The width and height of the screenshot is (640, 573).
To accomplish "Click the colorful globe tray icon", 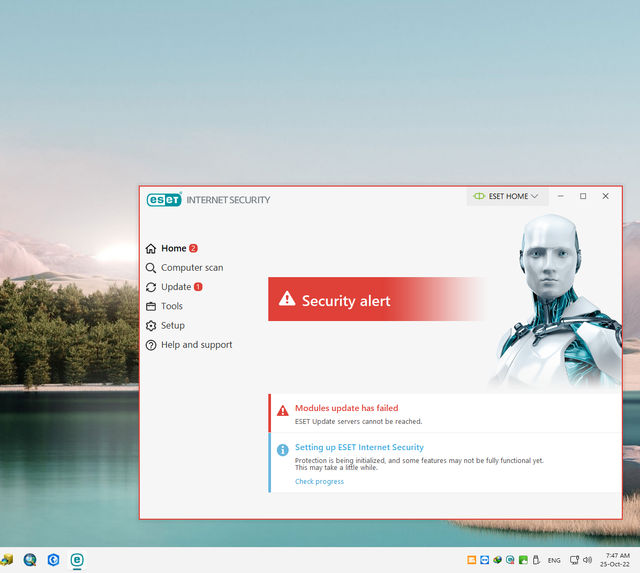I will (497, 560).
